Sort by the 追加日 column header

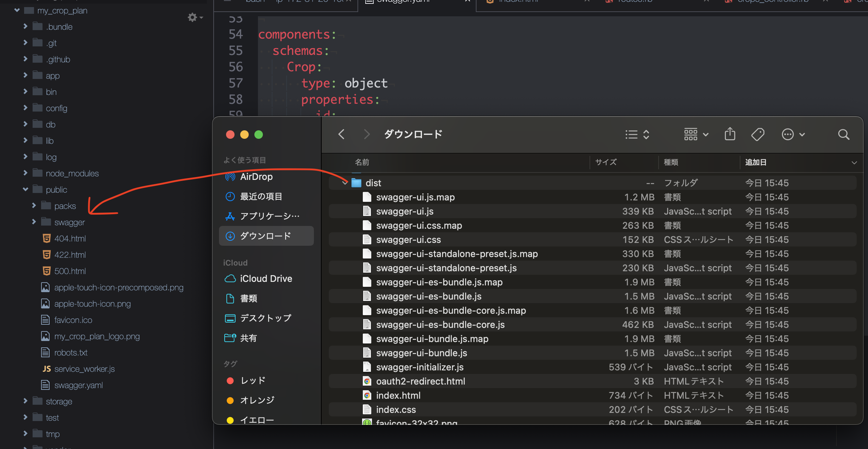[x=756, y=162]
